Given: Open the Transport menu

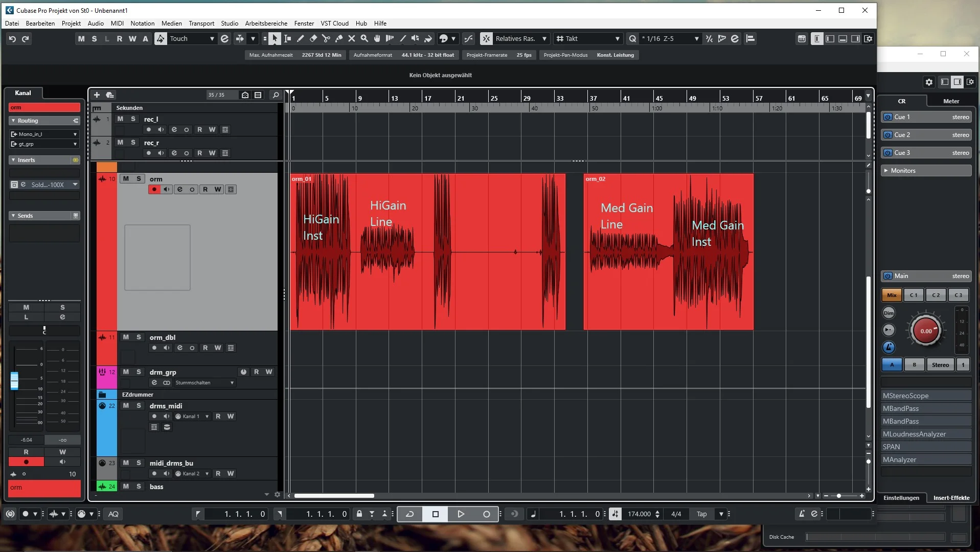Looking at the screenshot, I should click(201, 24).
